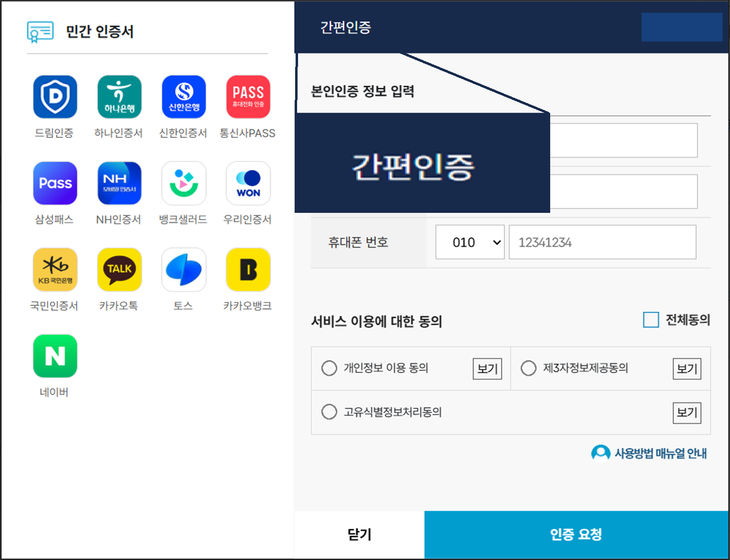Select the 제3자정보제공동의 radio button
Viewport: 730px width, 560px height.
pyautogui.click(x=529, y=368)
